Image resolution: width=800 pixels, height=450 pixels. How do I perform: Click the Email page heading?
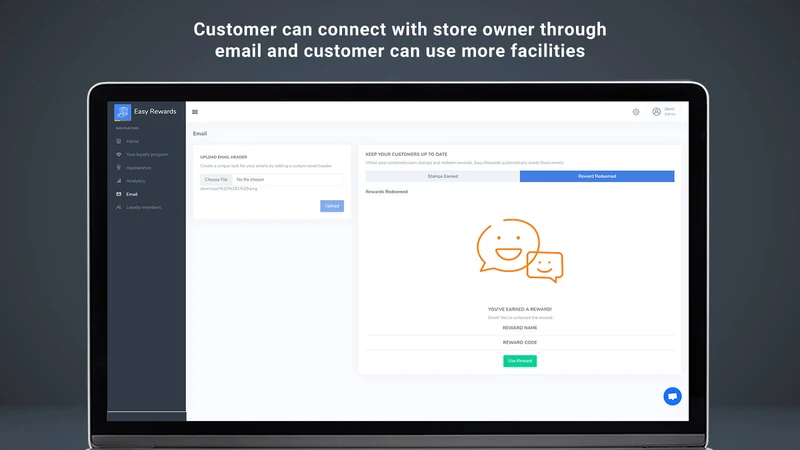point(200,134)
